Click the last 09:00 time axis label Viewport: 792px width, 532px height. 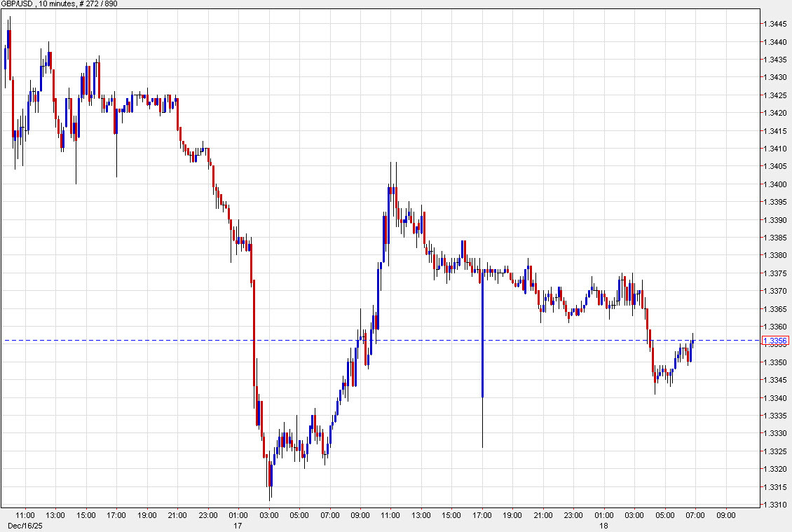point(725,516)
